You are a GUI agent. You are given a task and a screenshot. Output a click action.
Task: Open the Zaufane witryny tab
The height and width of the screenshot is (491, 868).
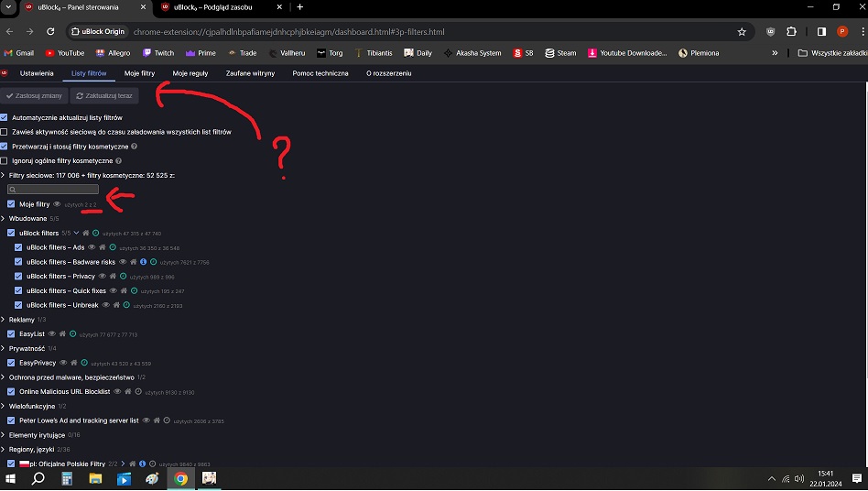coord(250,73)
